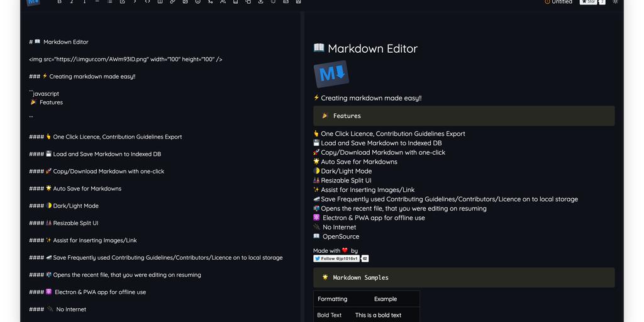Screen dimensions: 644x322
Task: Click '#### Electron & PWA app' editor line
Action: (x=87, y=292)
